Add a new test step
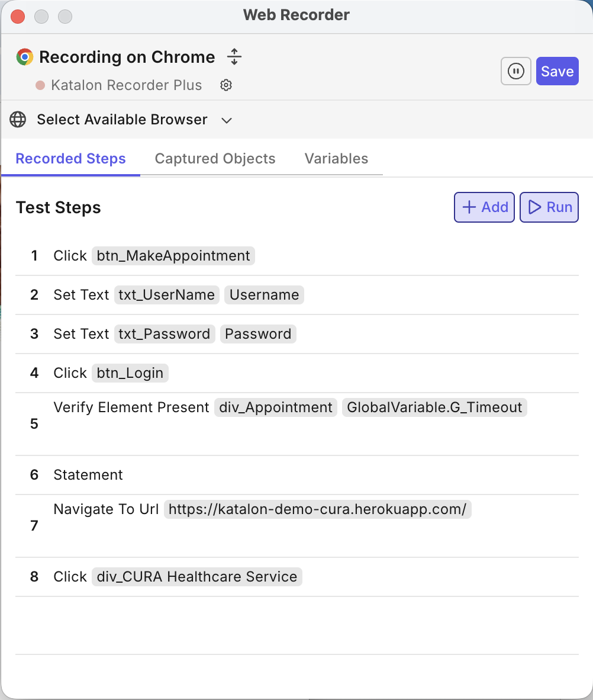 tap(484, 207)
